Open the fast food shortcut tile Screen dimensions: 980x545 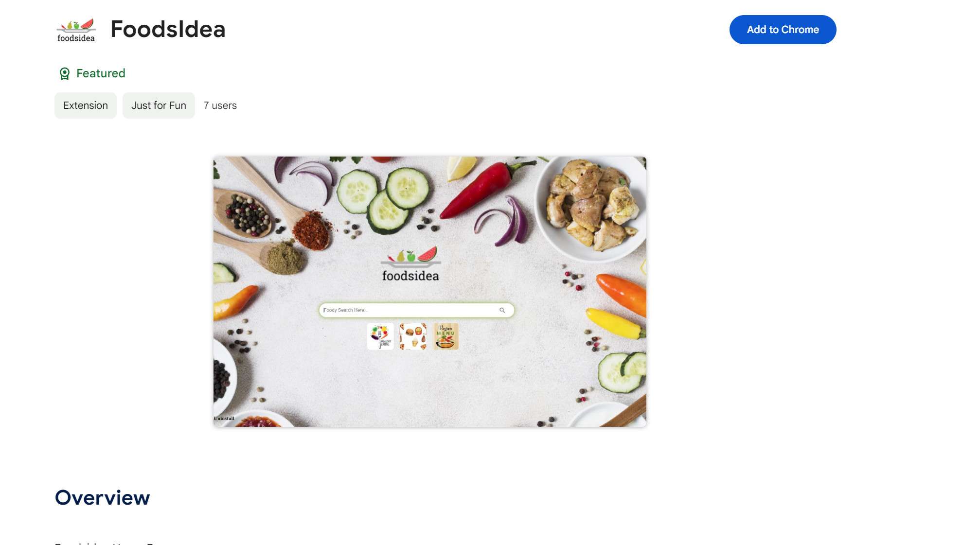click(413, 336)
